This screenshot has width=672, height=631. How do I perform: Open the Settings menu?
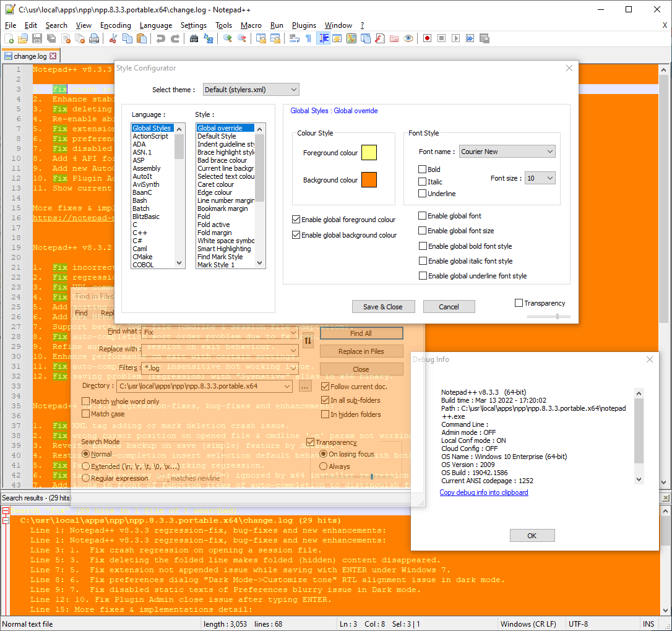[193, 25]
